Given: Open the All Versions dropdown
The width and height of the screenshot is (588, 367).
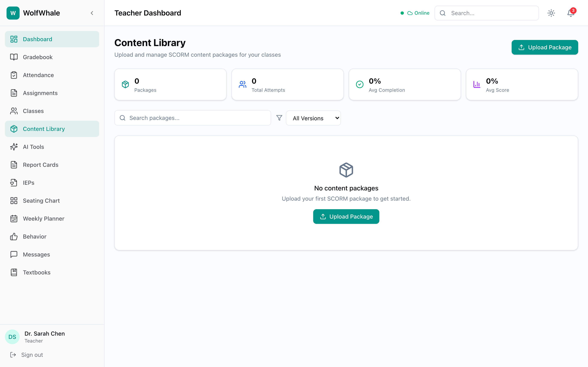Looking at the screenshot, I should [313, 118].
